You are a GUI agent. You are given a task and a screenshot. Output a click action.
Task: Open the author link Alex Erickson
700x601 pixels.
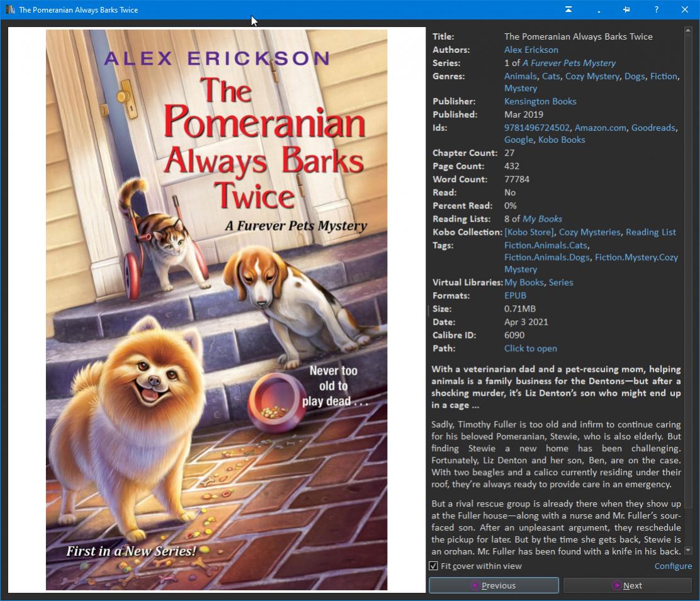531,50
